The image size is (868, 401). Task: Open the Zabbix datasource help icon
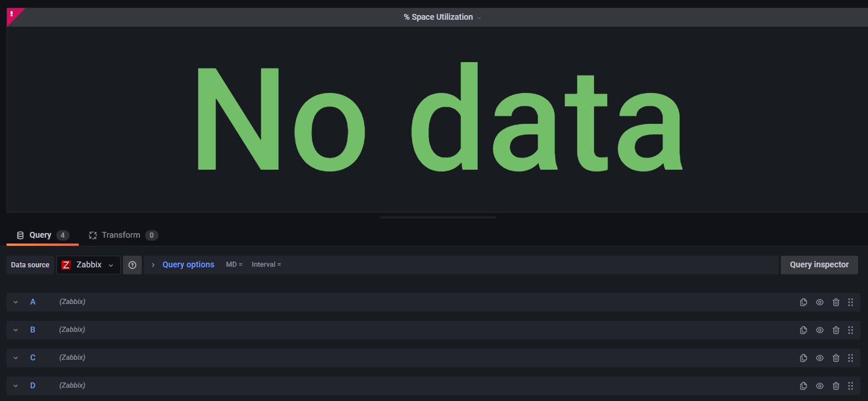coord(132,264)
